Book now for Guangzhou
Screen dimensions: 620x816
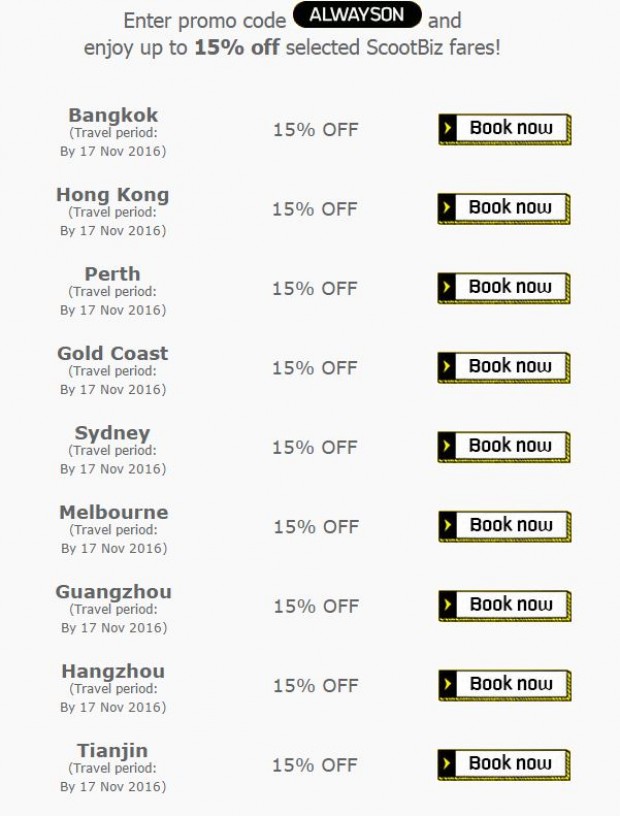[505, 606]
